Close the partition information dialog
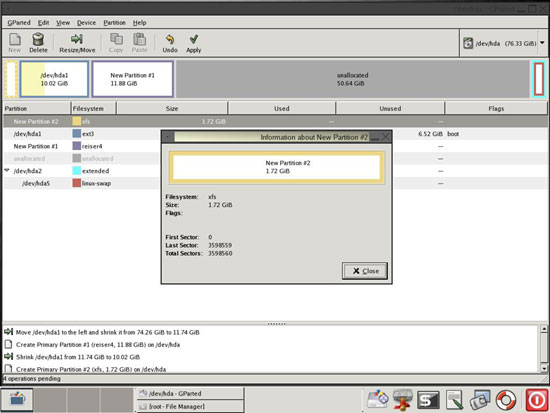Viewport: 550px width, 413px height. [x=365, y=271]
